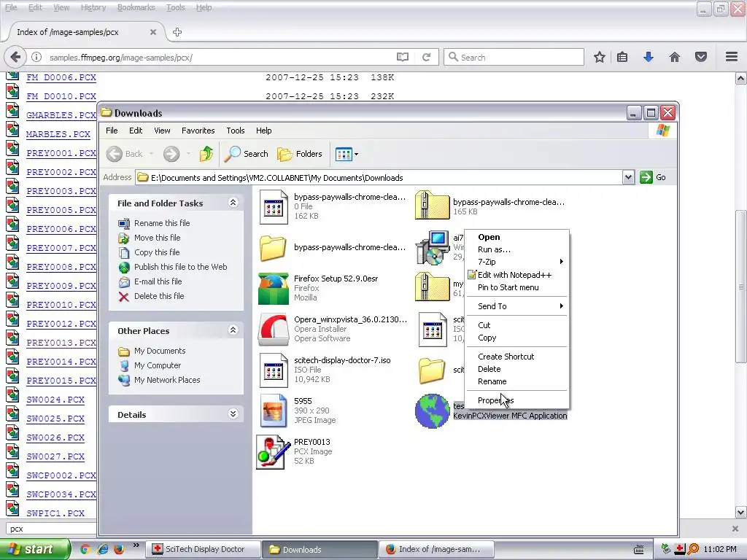Launch Chrome from quick launch bar
This screenshot has width=747, height=560.
pyautogui.click(x=85, y=549)
